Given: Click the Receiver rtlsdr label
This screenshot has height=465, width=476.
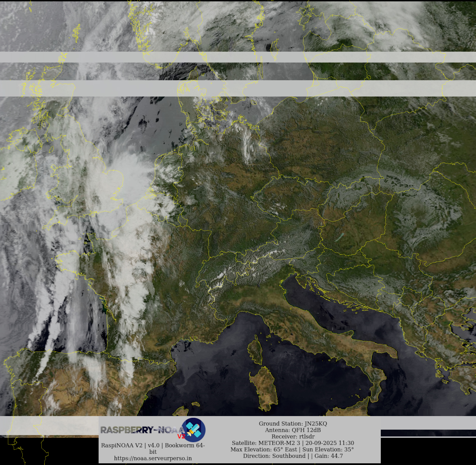Looking at the screenshot, I should tap(293, 436).
